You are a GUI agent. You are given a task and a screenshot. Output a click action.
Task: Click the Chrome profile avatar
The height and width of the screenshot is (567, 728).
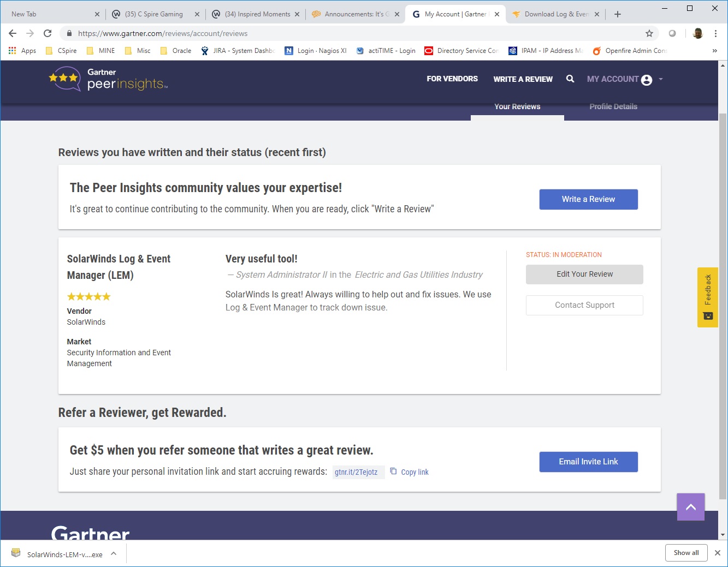[697, 33]
